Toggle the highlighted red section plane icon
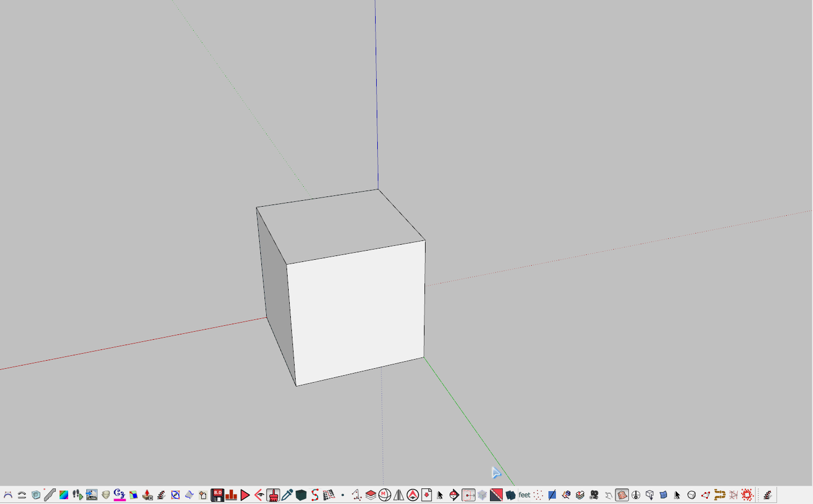The height and width of the screenshot is (504, 813). (468, 495)
